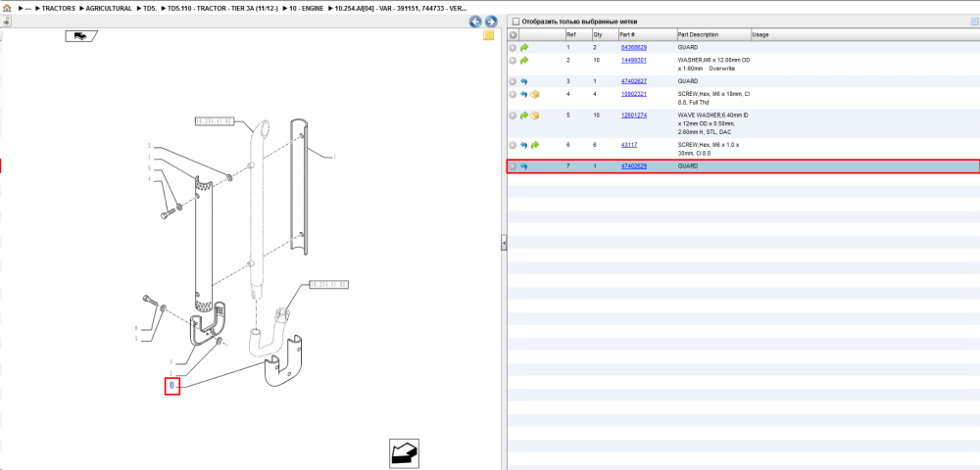Image resolution: width=980 pixels, height=470 pixels.
Task: Click the GUARD description in Ref 7 row
Action: point(688,166)
